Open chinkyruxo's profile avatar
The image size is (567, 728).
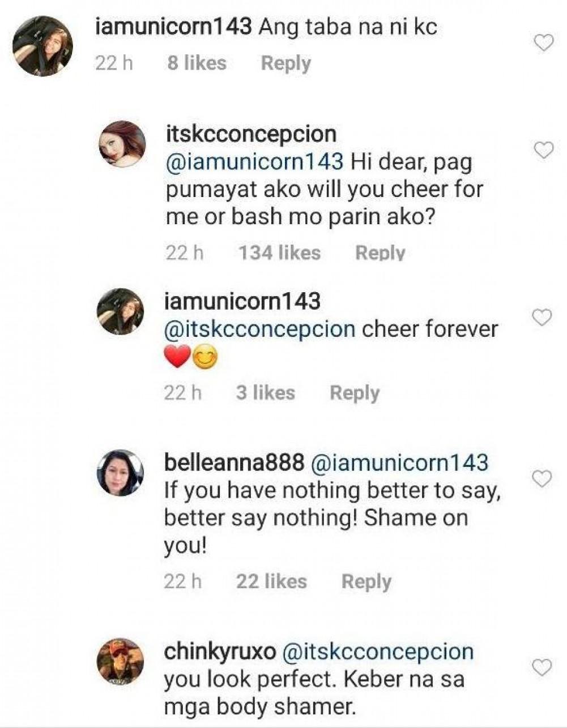point(120,662)
